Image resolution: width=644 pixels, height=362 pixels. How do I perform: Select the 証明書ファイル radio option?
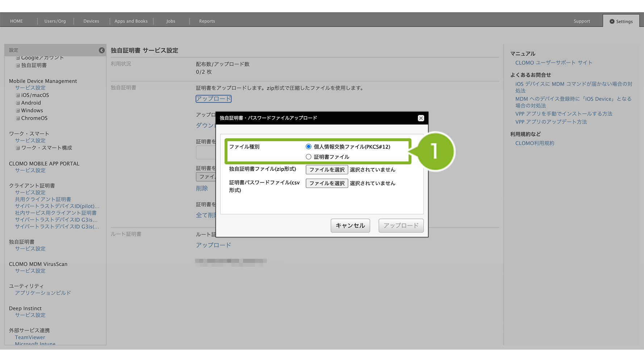pyautogui.click(x=309, y=157)
